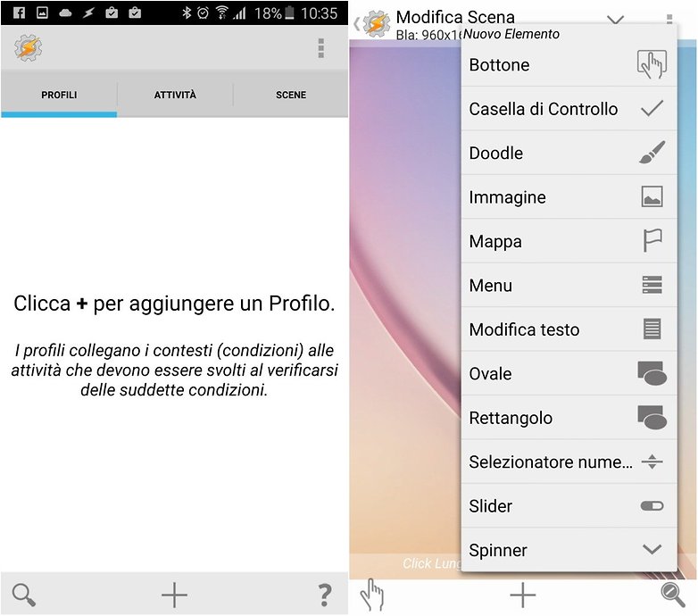Tap the 'Clicca + per aggiungere un Profilo' text
The width and height of the screenshot is (698, 616).
[x=174, y=304]
